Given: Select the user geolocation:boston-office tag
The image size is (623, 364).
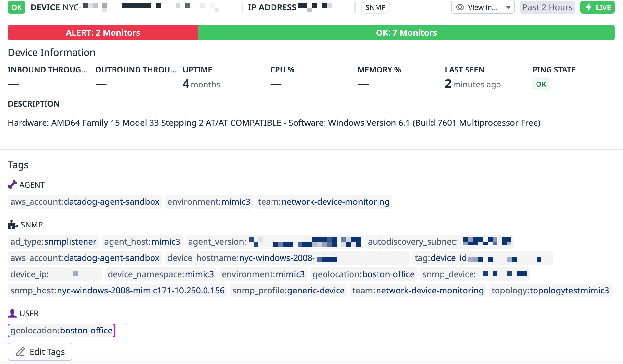Looking at the screenshot, I should tap(61, 331).
